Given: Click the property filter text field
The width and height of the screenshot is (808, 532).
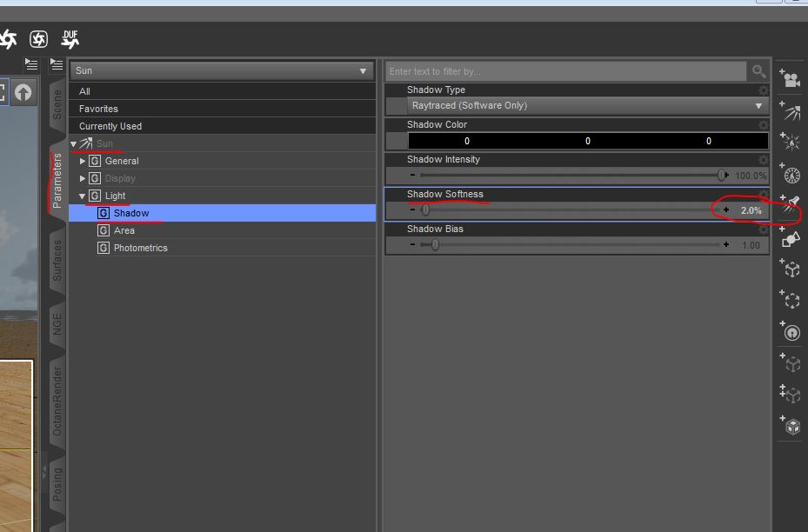Looking at the screenshot, I should coord(566,71).
